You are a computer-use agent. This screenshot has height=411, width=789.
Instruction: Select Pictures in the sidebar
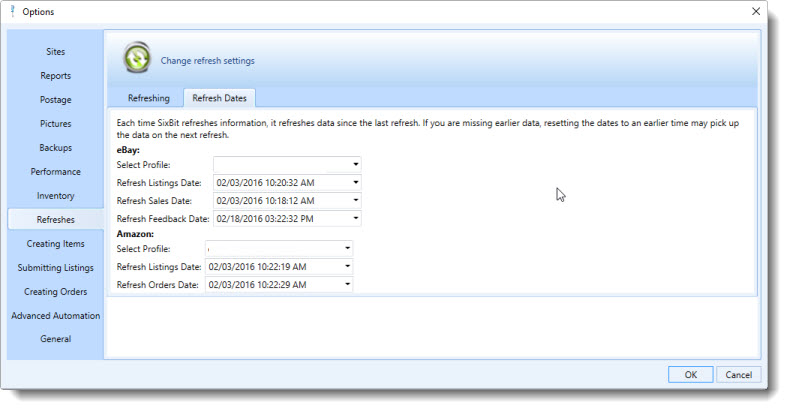(x=55, y=123)
